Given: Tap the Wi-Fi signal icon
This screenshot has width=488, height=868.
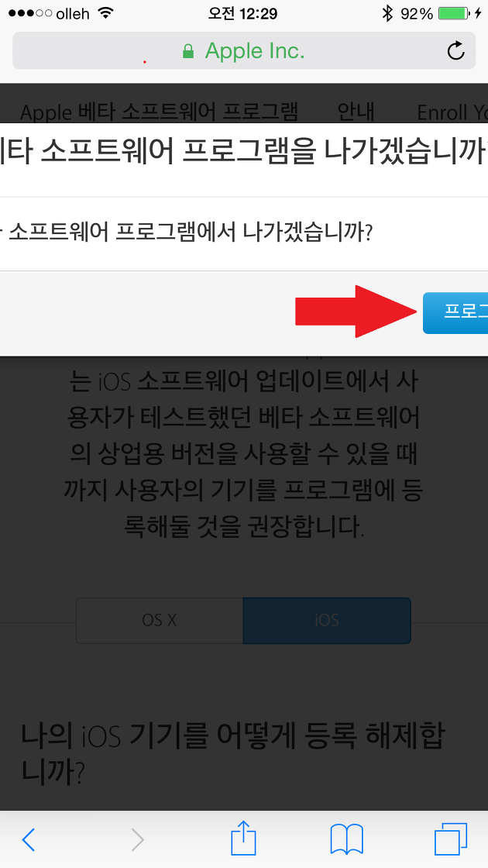Looking at the screenshot, I should pyautogui.click(x=105, y=12).
